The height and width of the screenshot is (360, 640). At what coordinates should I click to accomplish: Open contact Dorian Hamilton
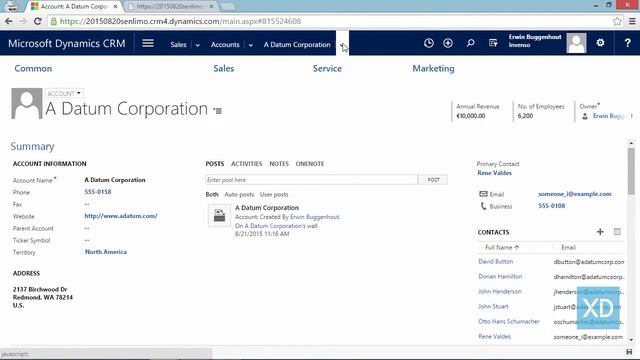tap(500, 277)
